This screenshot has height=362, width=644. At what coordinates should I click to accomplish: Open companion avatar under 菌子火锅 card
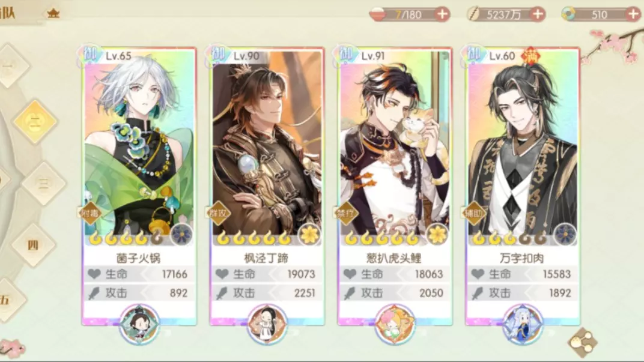point(139,324)
